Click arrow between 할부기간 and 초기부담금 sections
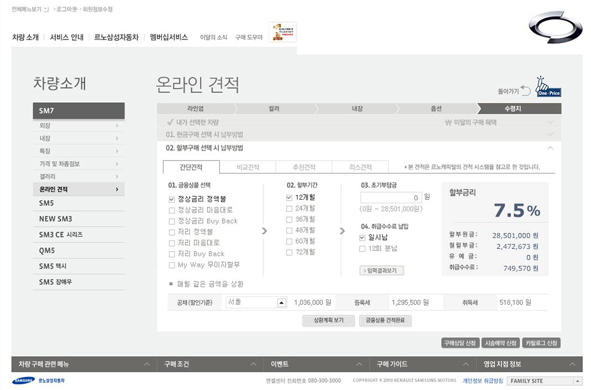 coord(342,231)
